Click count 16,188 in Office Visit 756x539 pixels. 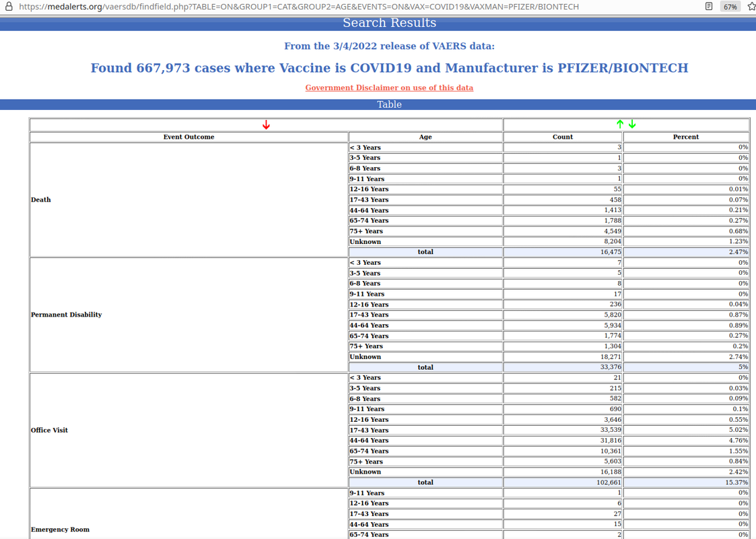point(563,472)
